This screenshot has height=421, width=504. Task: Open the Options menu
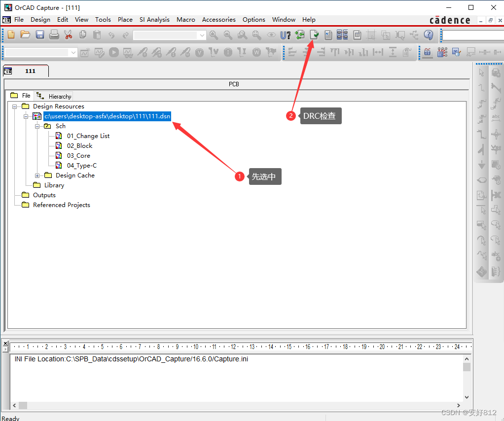pyautogui.click(x=253, y=20)
